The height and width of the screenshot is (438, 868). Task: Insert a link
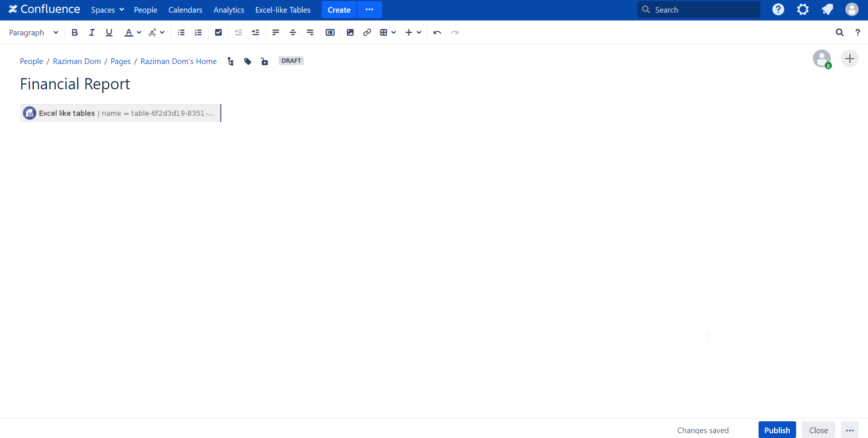coord(367,33)
